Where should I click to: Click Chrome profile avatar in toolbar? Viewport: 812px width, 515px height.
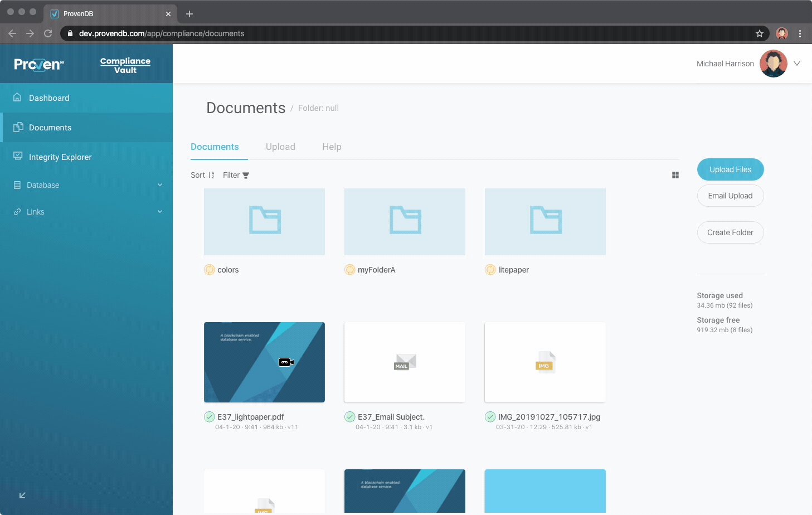782,33
